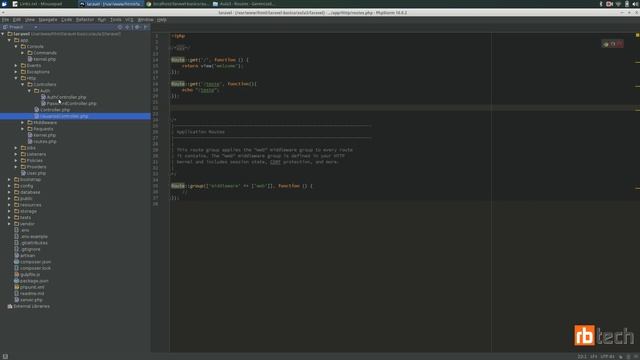This screenshot has width=640, height=360.
Task: Select composer.json file
Action: pyautogui.click(x=32, y=262)
